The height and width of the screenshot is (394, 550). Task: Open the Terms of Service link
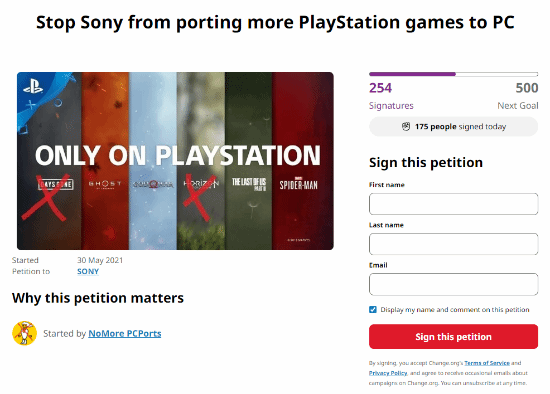487,363
